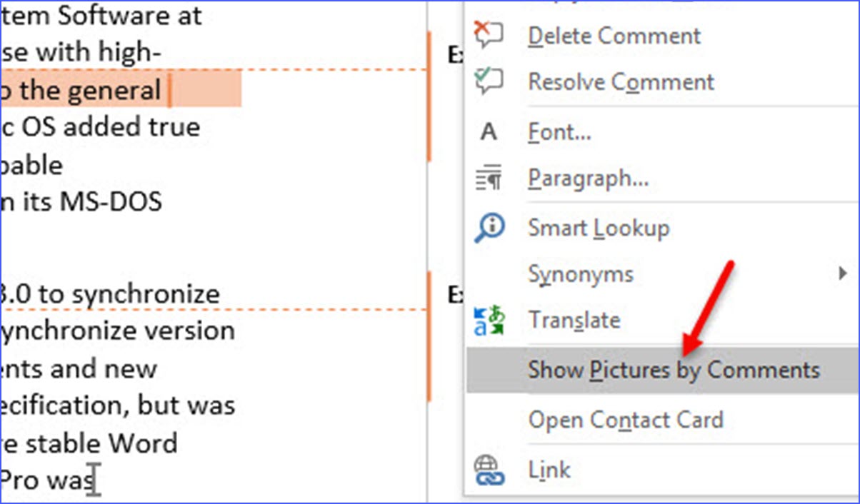
Task: Choose 'Open Contact Card' from the menu
Action: pos(626,420)
